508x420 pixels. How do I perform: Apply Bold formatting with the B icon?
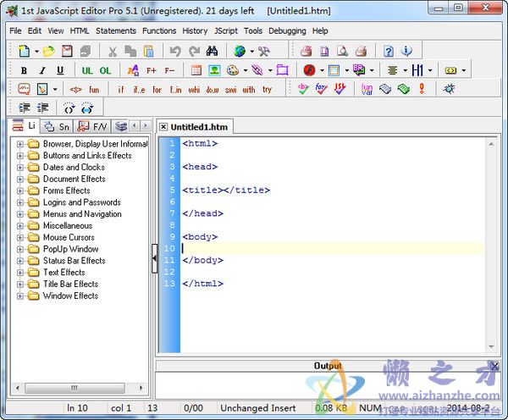[x=24, y=70]
